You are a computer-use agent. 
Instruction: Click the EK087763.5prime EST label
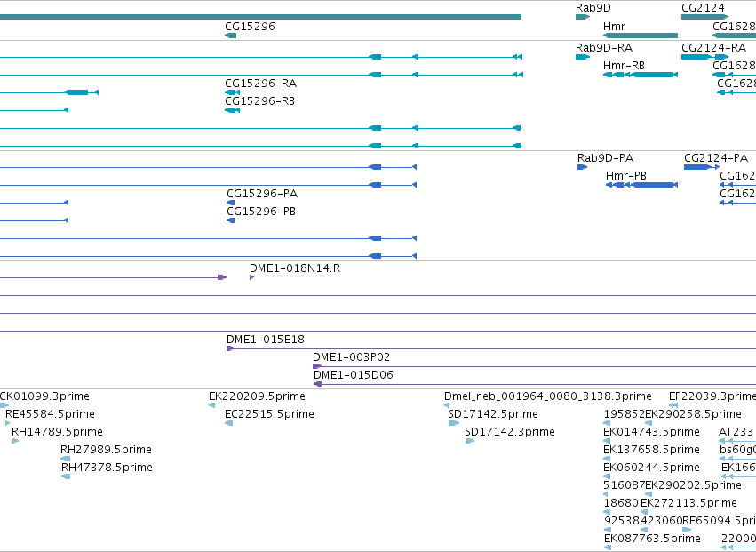click(x=652, y=539)
